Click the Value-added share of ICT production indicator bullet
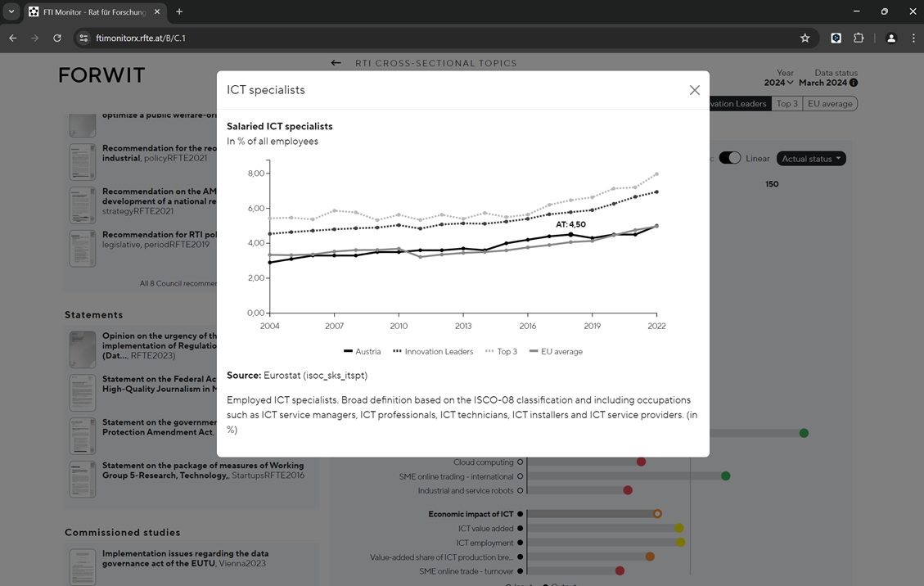Image resolution: width=924 pixels, height=586 pixels. pos(520,557)
